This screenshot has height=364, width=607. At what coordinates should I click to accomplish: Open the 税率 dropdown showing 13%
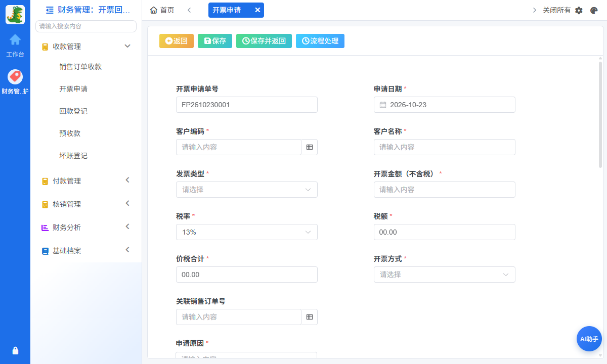[x=247, y=232]
